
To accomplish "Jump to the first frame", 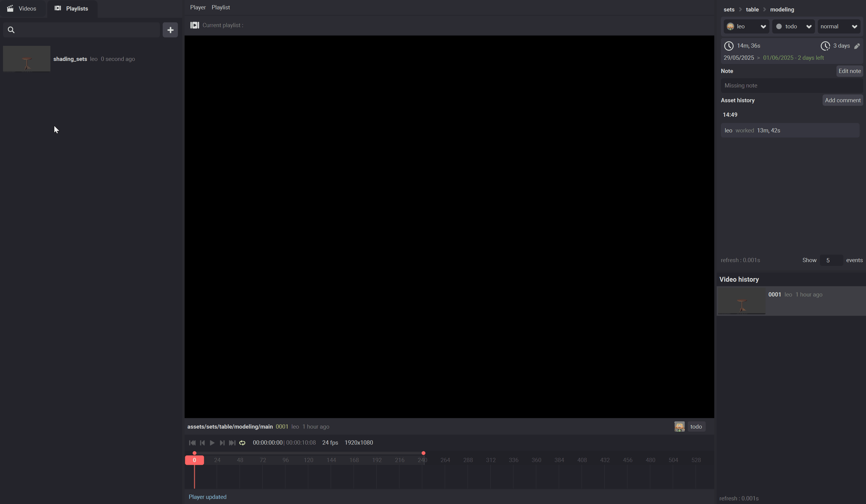I will [192, 443].
